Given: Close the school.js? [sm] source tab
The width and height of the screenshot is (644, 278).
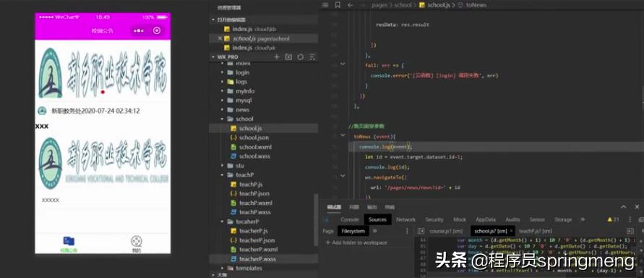Looking at the screenshot, I should point(511,231).
